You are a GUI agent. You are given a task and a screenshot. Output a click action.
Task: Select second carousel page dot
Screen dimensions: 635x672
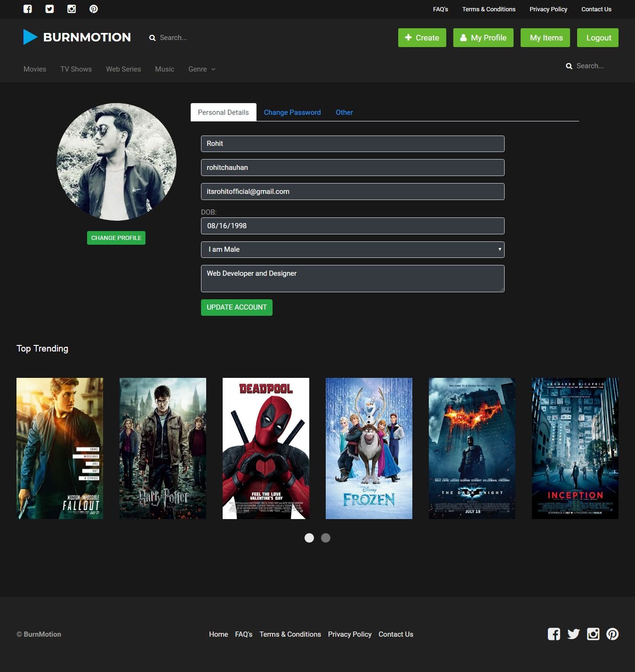326,538
